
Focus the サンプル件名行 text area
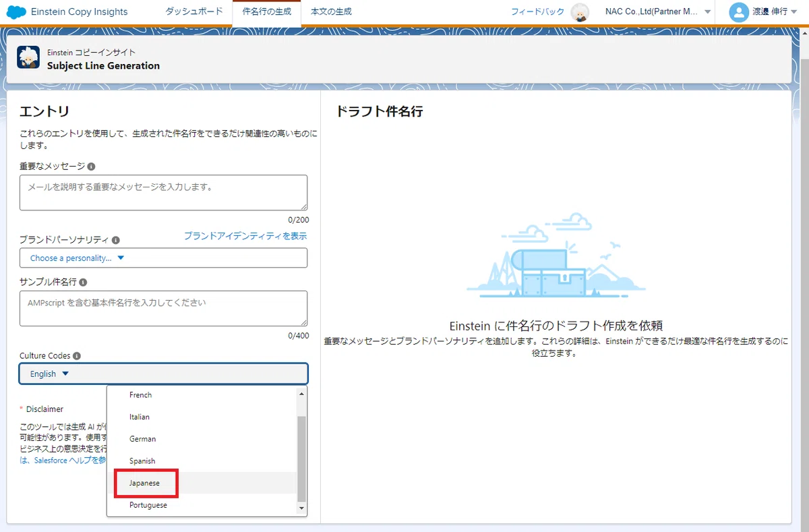pos(163,309)
